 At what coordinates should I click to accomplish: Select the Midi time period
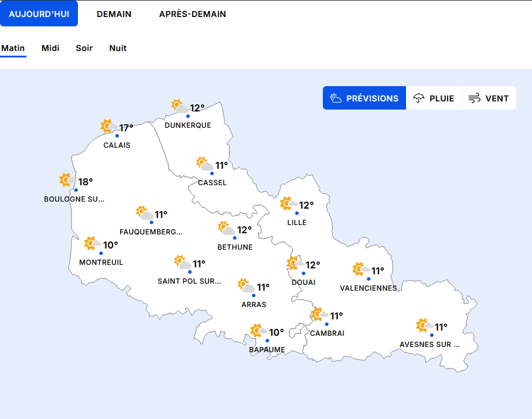coord(50,48)
